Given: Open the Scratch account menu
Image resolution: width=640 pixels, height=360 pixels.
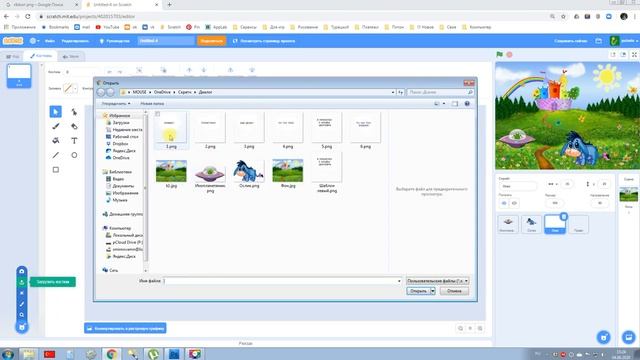Looking at the screenshot, I should coord(624,41).
